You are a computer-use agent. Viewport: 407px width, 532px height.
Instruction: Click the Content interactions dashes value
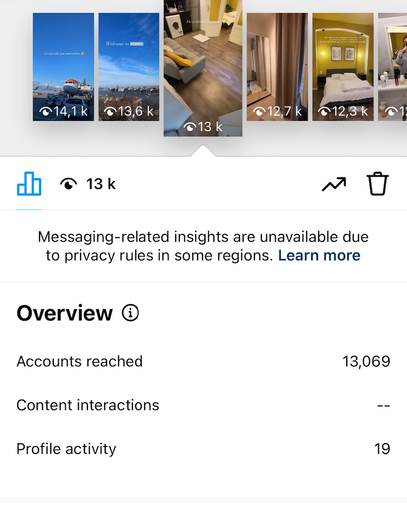383,405
